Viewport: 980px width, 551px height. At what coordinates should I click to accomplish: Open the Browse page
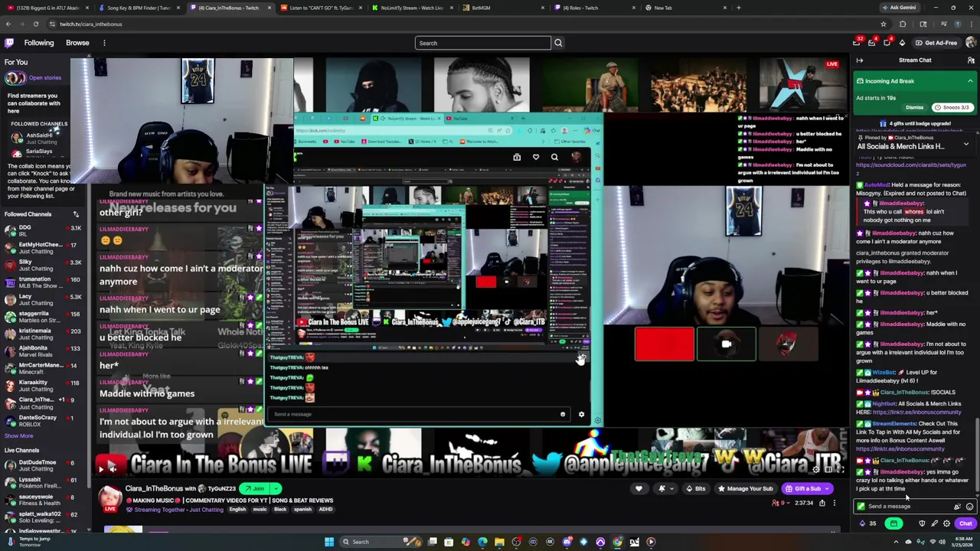coord(77,43)
